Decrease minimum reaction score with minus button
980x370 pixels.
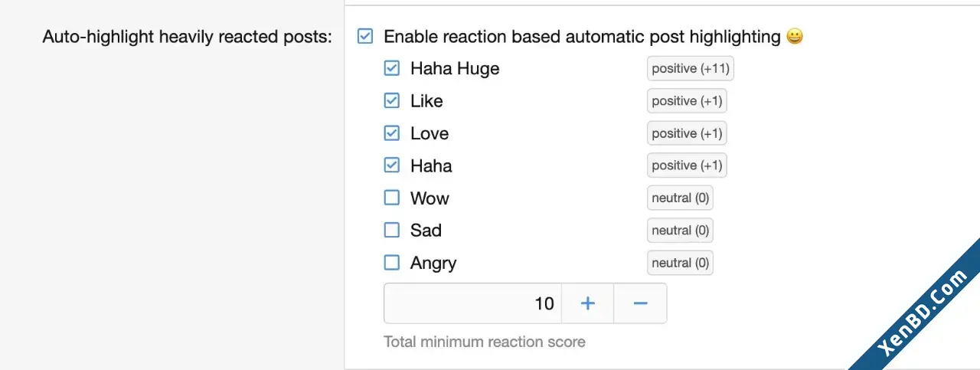pos(641,303)
